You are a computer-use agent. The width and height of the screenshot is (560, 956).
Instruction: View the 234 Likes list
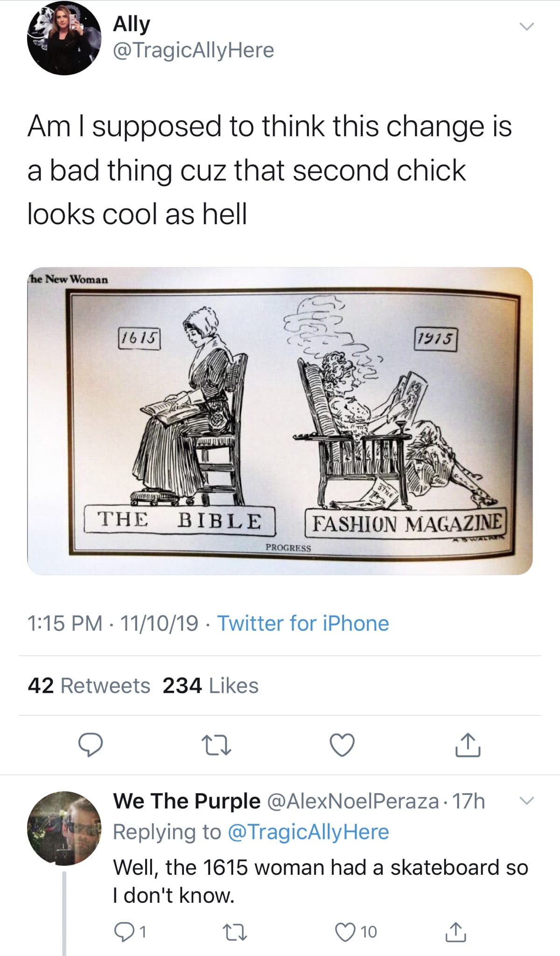(210, 685)
